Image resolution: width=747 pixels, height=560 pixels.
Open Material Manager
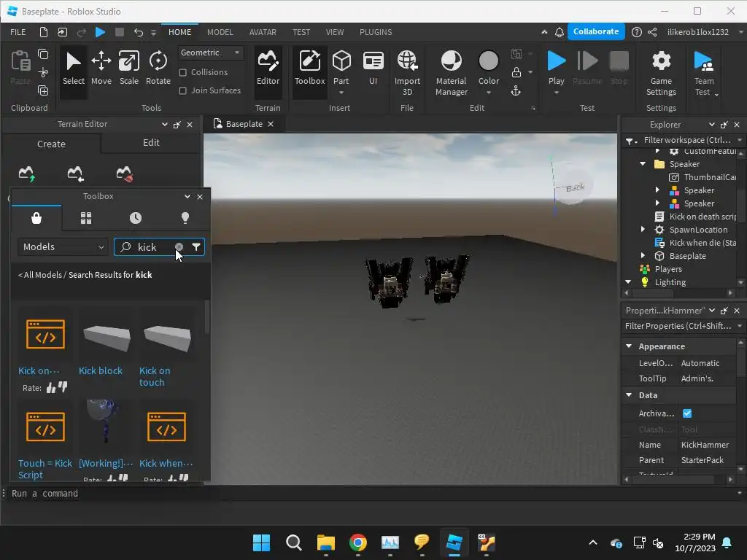pos(451,73)
